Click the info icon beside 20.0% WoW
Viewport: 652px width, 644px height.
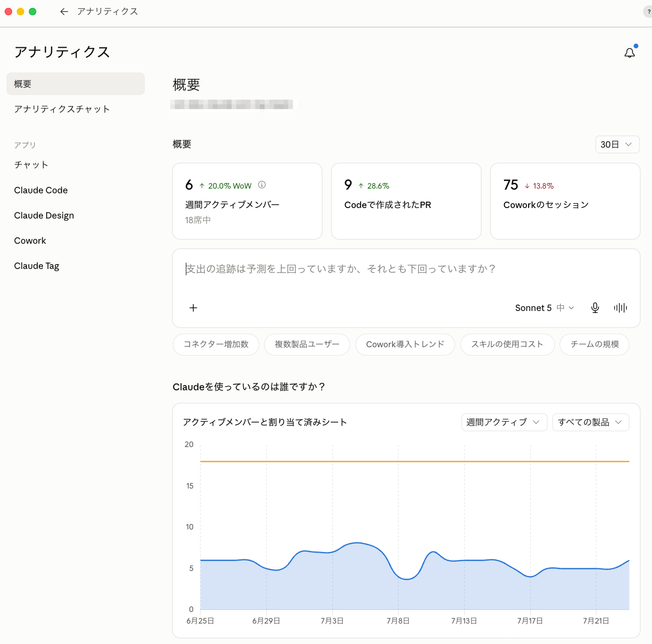tap(262, 185)
